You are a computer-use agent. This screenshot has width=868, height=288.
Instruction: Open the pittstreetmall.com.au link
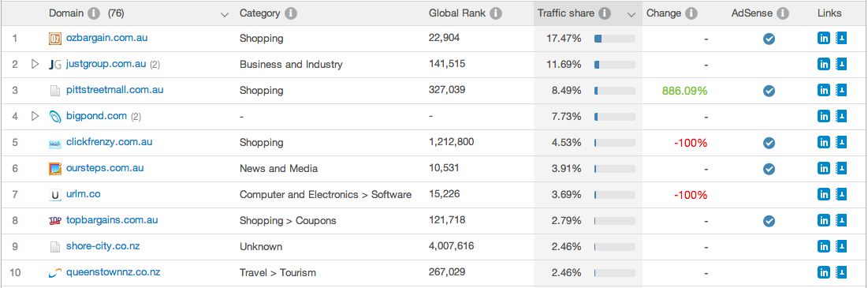(114, 90)
